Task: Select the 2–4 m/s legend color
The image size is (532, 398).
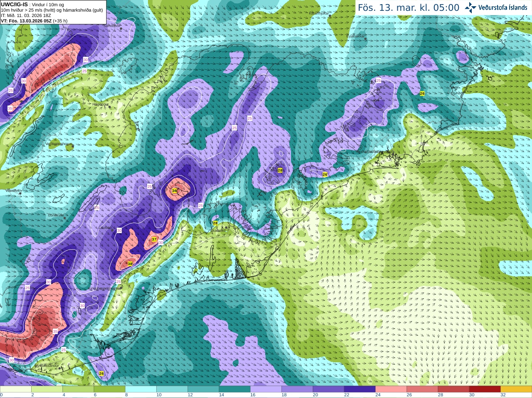Action: pos(47,389)
